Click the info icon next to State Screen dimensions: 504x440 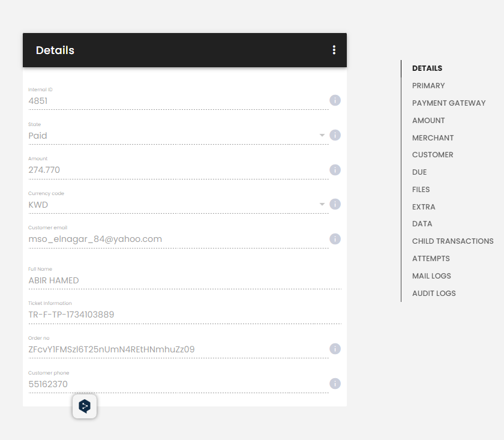(335, 135)
